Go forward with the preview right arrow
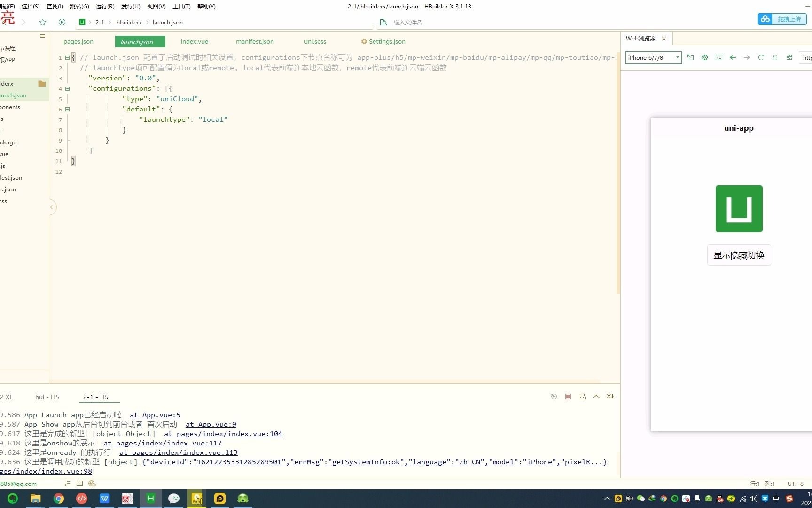Viewport: 812px width, 508px height. click(747, 57)
